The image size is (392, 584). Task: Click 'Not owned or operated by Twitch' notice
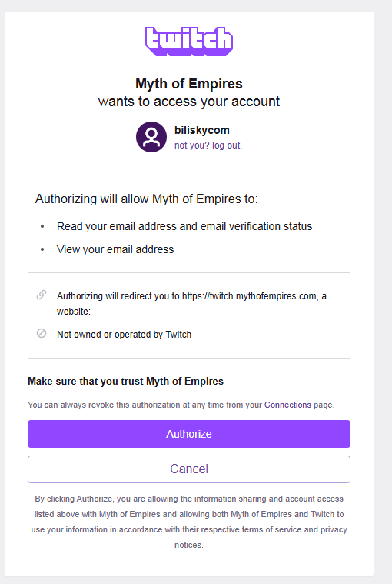pos(125,335)
